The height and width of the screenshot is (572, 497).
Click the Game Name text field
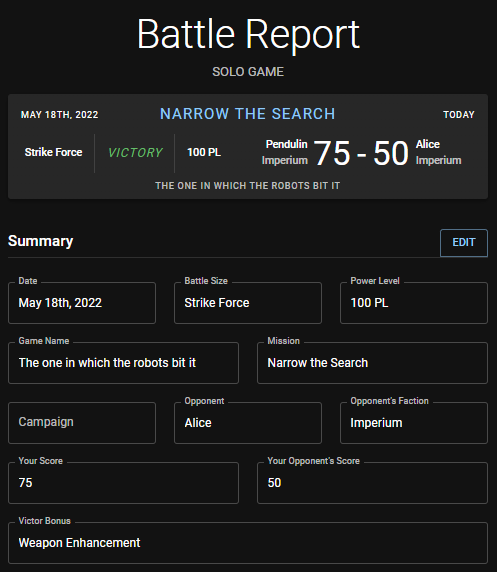(x=123, y=363)
